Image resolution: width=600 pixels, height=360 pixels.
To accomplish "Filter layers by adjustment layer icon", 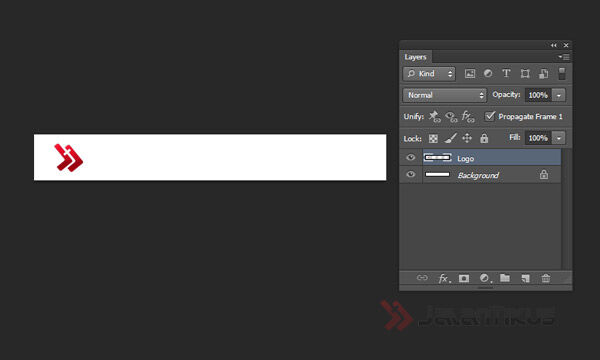I will (x=488, y=73).
